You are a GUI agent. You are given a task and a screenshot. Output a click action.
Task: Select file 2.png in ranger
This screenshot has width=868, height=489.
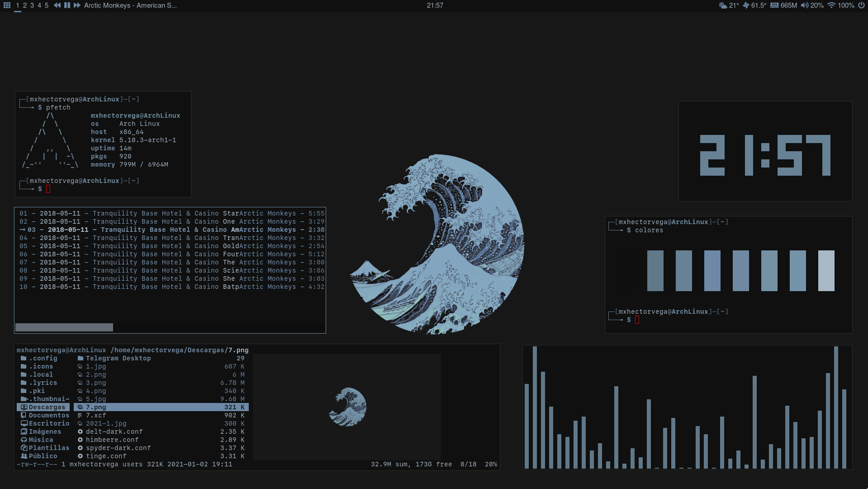(x=161, y=374)
